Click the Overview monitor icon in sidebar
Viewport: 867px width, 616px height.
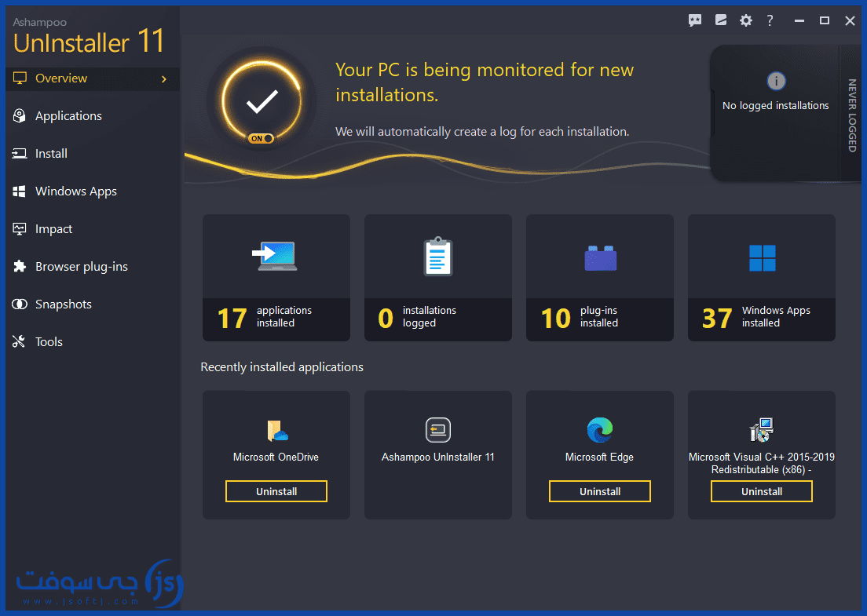point(20,78)
